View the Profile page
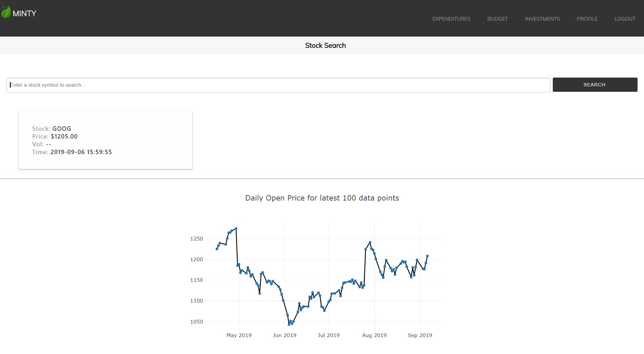This screenshot has height=354, width=644. click(x=587, y=19)
